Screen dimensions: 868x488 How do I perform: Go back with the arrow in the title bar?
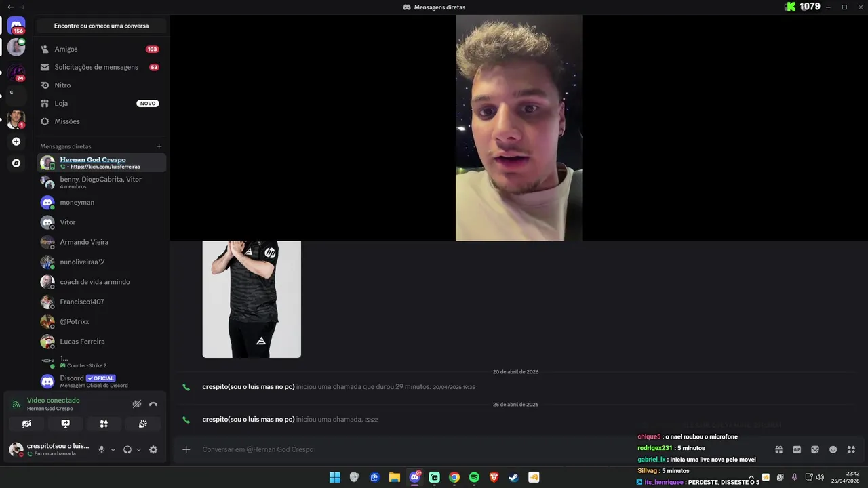(10, 7)
